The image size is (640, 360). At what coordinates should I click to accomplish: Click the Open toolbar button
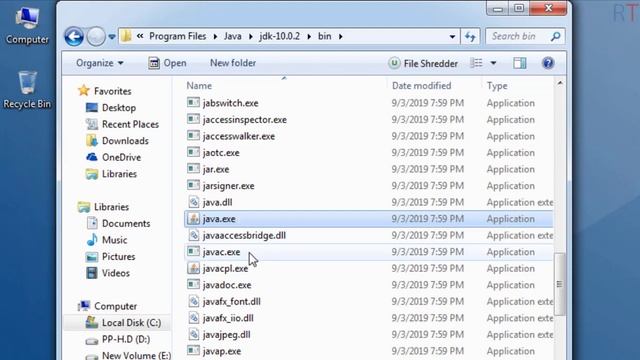tap(167, 63)
